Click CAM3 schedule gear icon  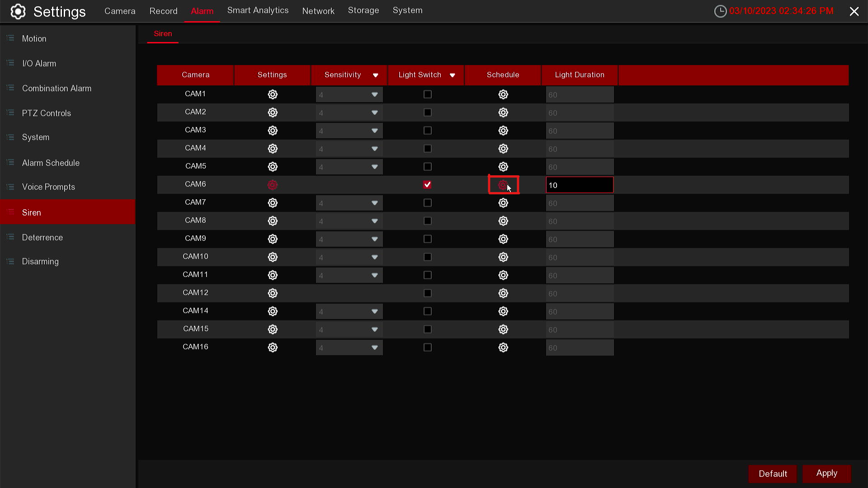point(503,131)
